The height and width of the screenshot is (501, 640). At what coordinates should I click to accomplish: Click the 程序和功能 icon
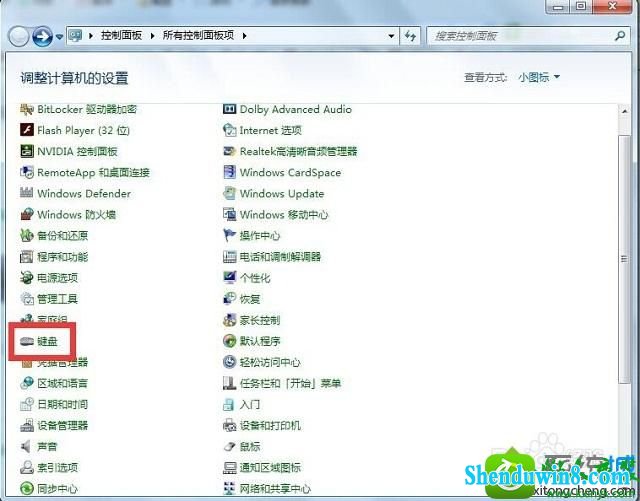[27, 257]
